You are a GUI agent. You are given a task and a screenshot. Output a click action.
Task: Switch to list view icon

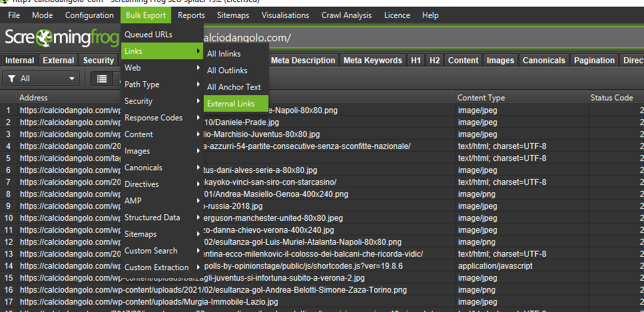pos(102,78)
